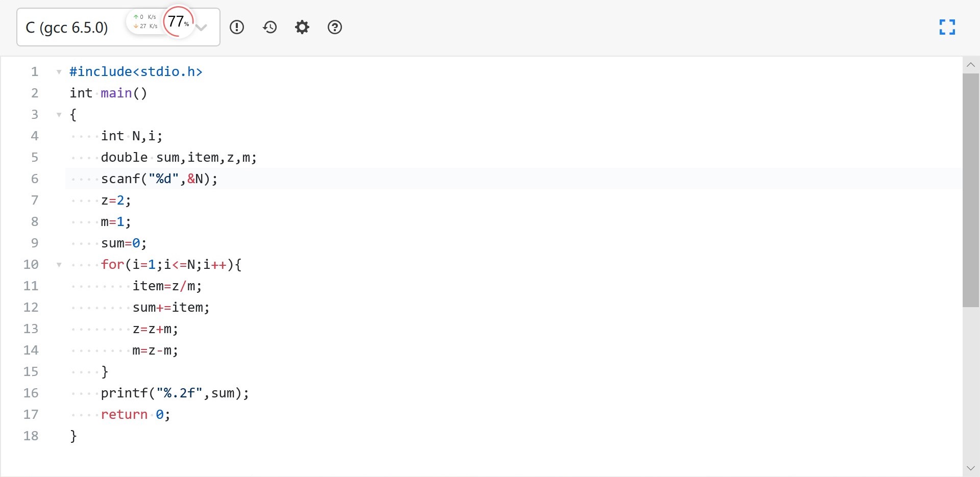Image resolution: width=980 pixels, height=477 pixels.
Task: Click on the printf statement line
Action: click(x=175, y=393)
